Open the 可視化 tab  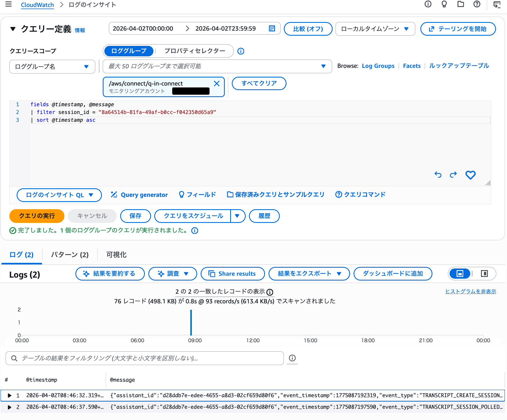[x=116, y=255]
